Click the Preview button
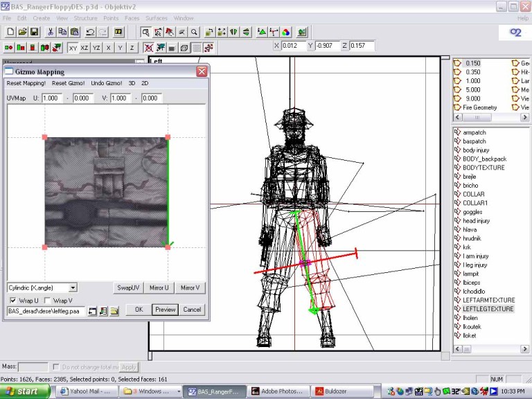 tap(165, 310)
